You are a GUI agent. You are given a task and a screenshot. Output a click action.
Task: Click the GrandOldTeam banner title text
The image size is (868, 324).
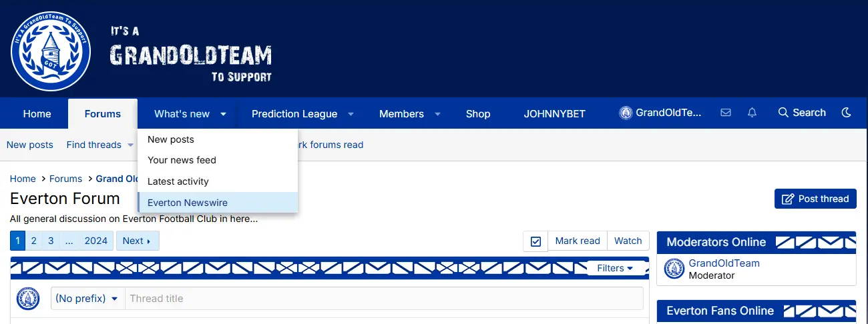coord(191,55)
